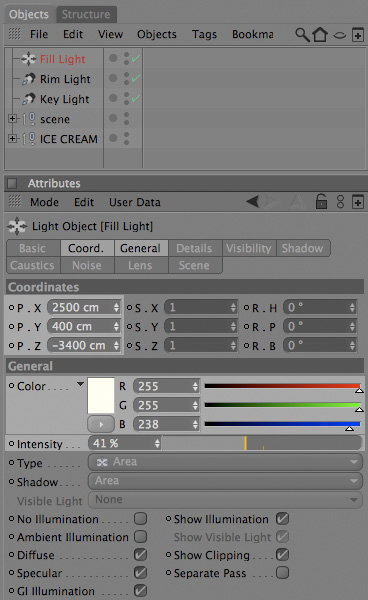Open the Shadow type dropdown

225,481
